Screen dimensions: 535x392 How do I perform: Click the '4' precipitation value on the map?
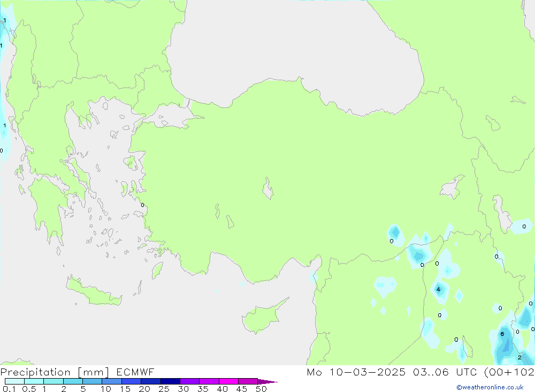click(x=439, y=289)
